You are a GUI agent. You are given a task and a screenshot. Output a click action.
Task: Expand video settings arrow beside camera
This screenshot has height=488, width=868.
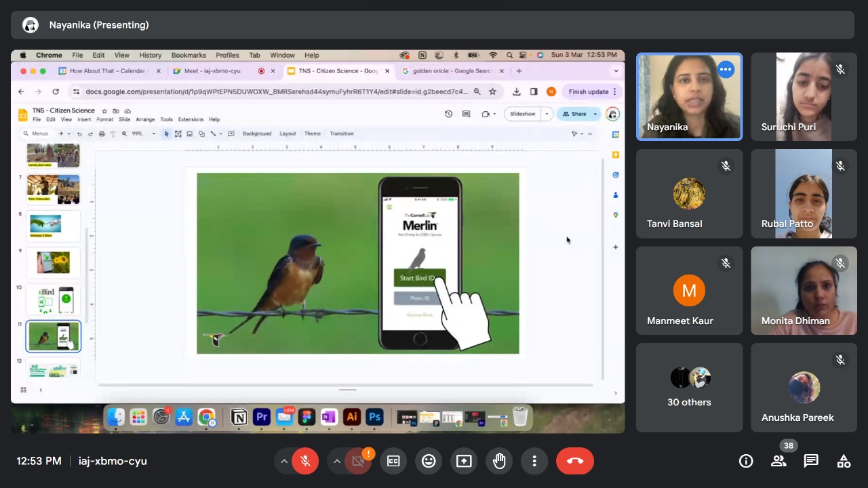click(336, 461)
